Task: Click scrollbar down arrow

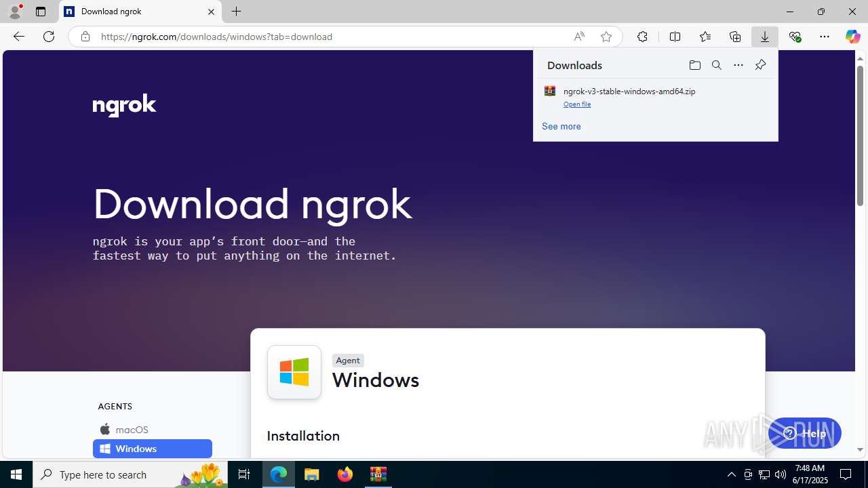Action: 860,450
